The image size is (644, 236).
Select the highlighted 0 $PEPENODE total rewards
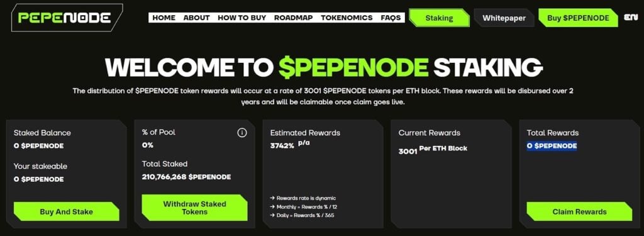(x=552, y=146)
